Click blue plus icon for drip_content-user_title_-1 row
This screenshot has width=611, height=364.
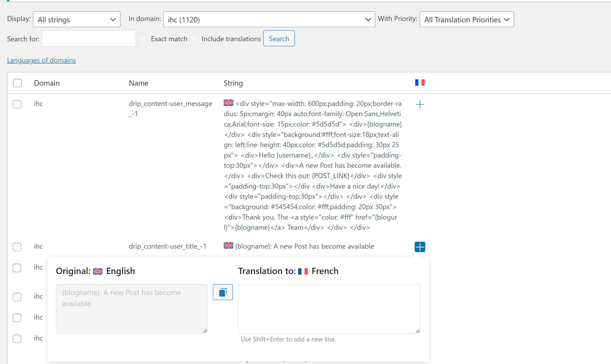point(420,247)
